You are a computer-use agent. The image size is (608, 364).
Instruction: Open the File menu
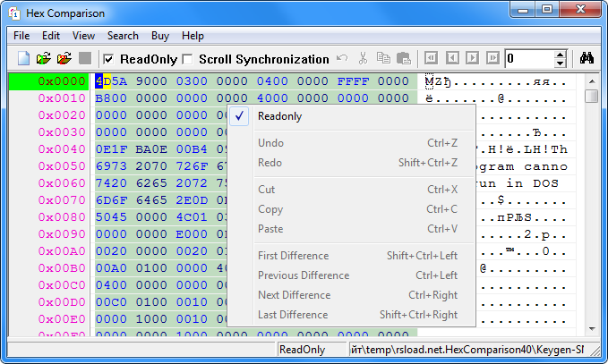[x=21, y=36]
